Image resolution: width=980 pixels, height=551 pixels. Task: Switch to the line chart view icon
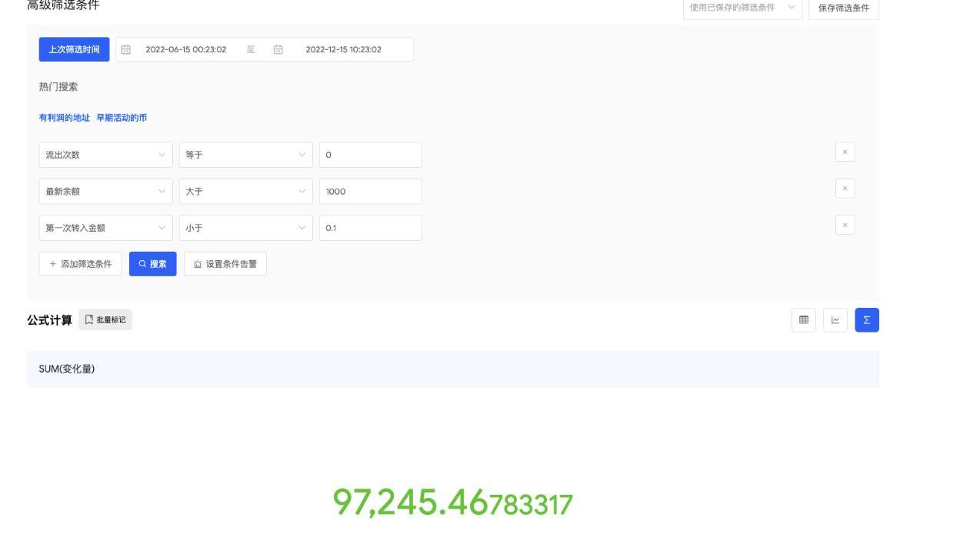click(835, 320)
